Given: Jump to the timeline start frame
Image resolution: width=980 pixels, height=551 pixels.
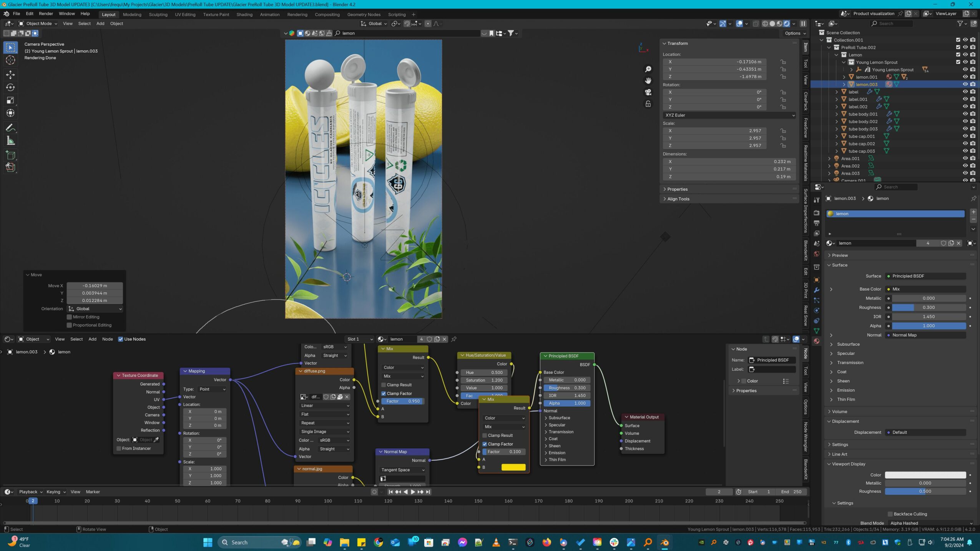Looking at the screenshot, I should [x=390, y=492].
